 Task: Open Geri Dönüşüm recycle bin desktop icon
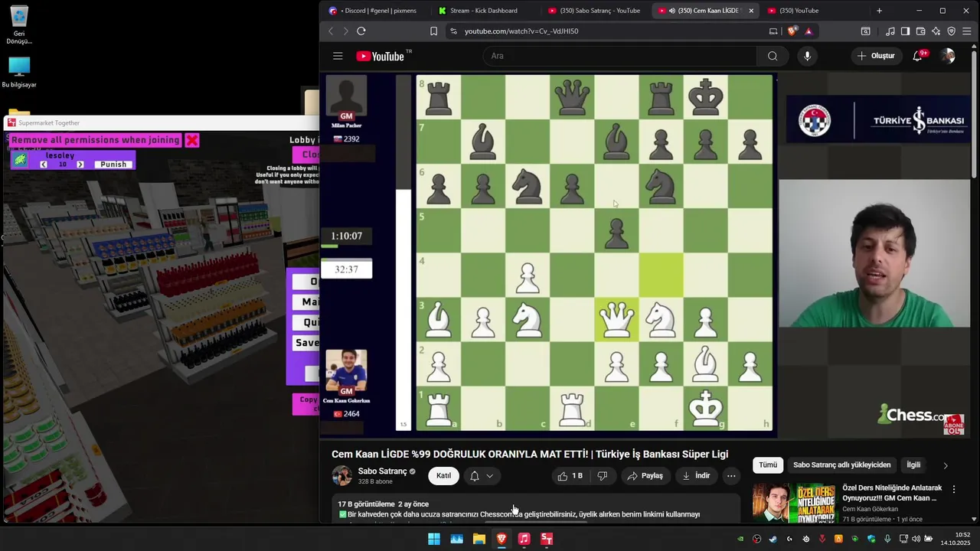point(19,25)
